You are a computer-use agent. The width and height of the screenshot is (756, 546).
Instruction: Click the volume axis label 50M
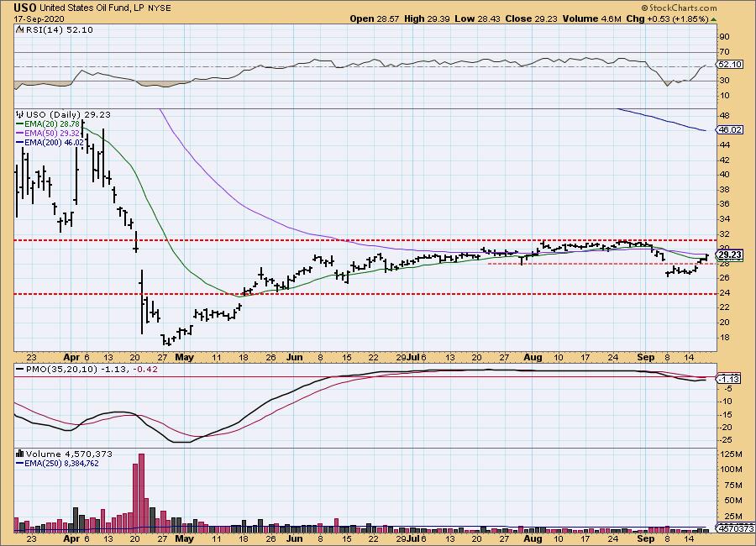click(732, 500)
